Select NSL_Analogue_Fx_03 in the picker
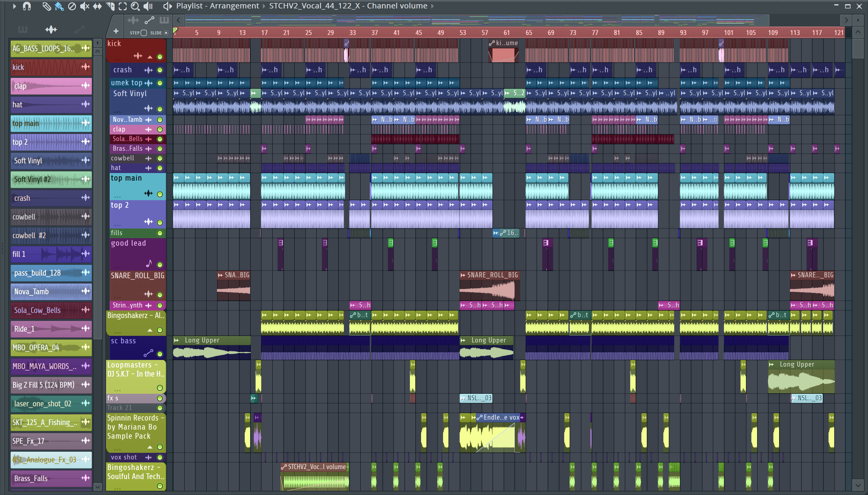The width and height of the screenshot is (868, 495). (x=51, y=460)
